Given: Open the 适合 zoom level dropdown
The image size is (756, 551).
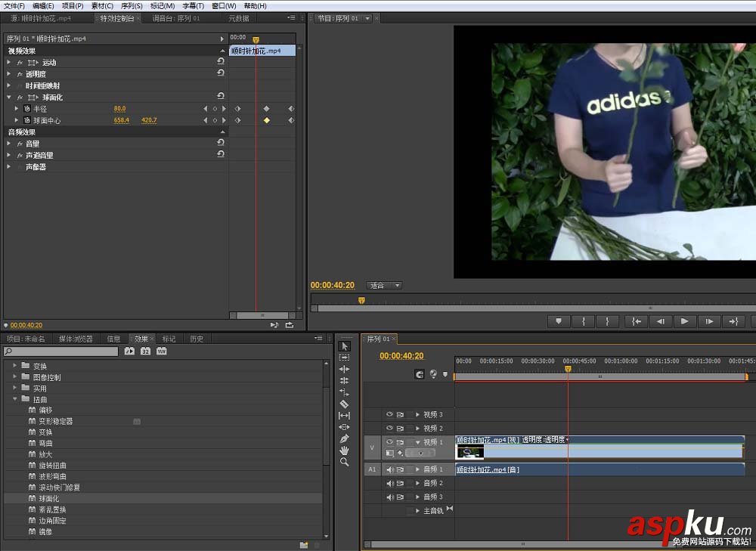Looking at the screenshot, I should [385, 286].
